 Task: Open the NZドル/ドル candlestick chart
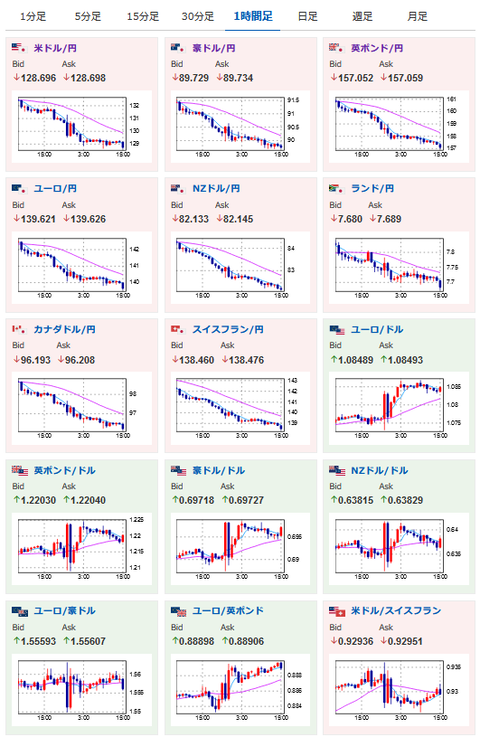399,550
